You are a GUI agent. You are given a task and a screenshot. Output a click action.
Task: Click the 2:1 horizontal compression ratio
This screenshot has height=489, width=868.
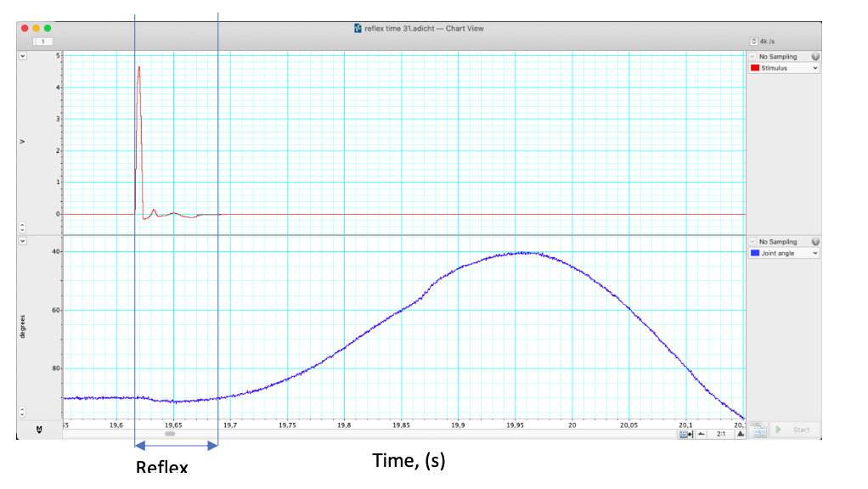click(x=721, y=434)
